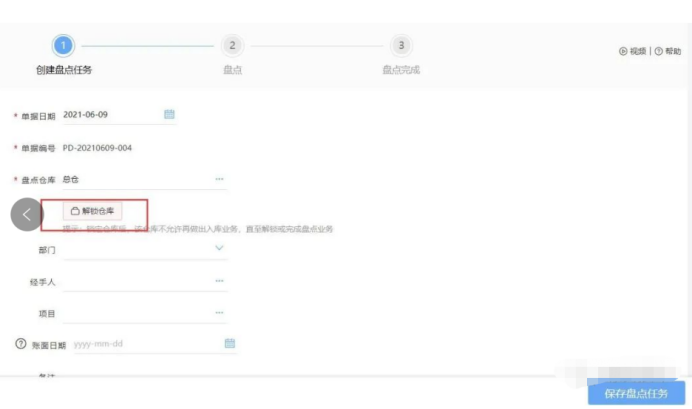Open 盘点仓库 selection ellipsis
The image size is (692, 409).
coord(219,179)
